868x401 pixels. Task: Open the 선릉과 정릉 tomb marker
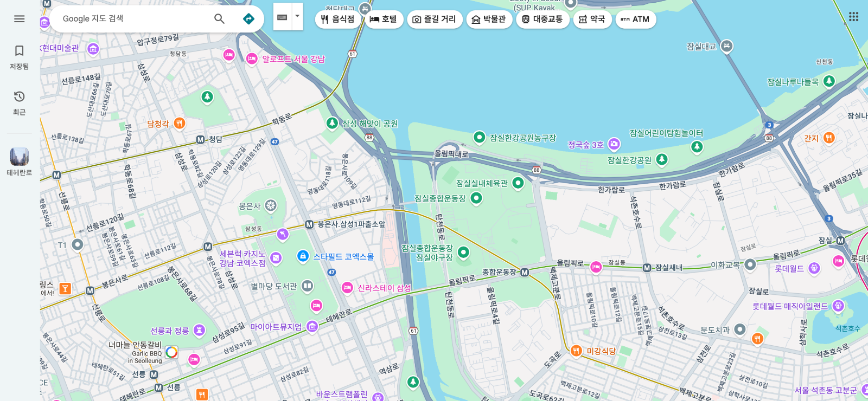pos(199,331)
